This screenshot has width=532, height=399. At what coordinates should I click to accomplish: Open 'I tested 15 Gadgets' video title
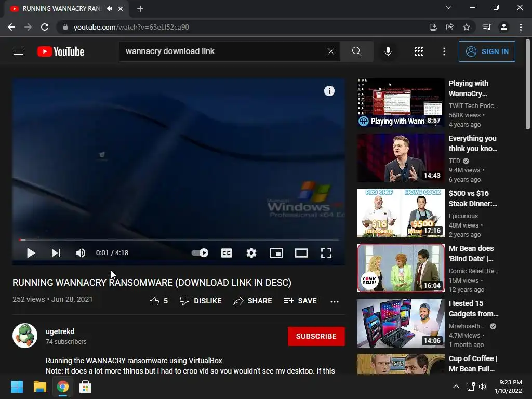tap(473, 309)
